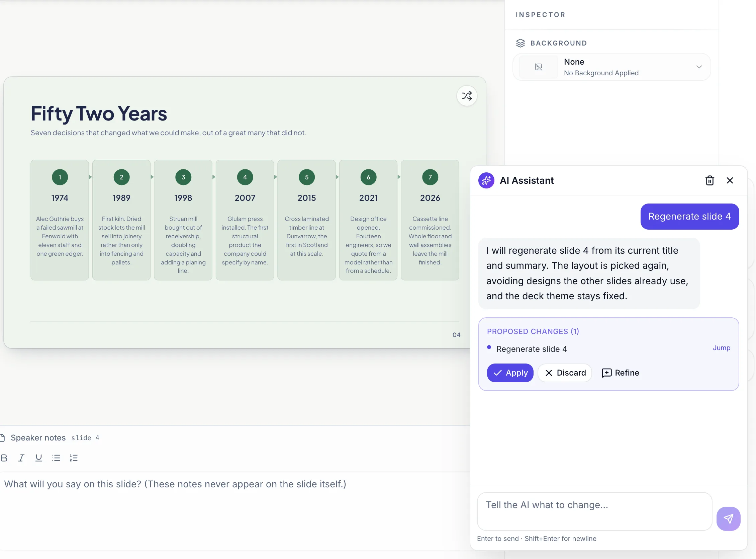The width and height of the screenshot is (756, 559).
Task: Click the step 1 numbered circle
Action: 60,177
